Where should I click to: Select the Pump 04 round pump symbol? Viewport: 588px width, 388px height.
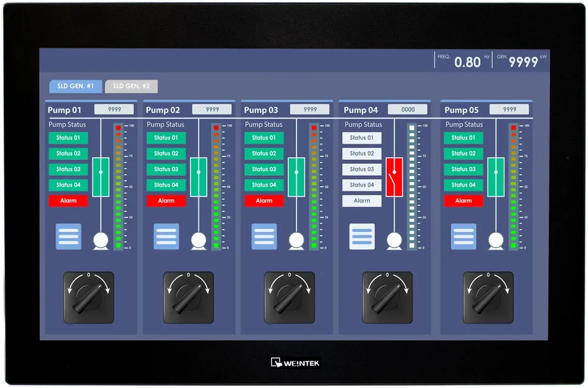(x=395, y=240)
